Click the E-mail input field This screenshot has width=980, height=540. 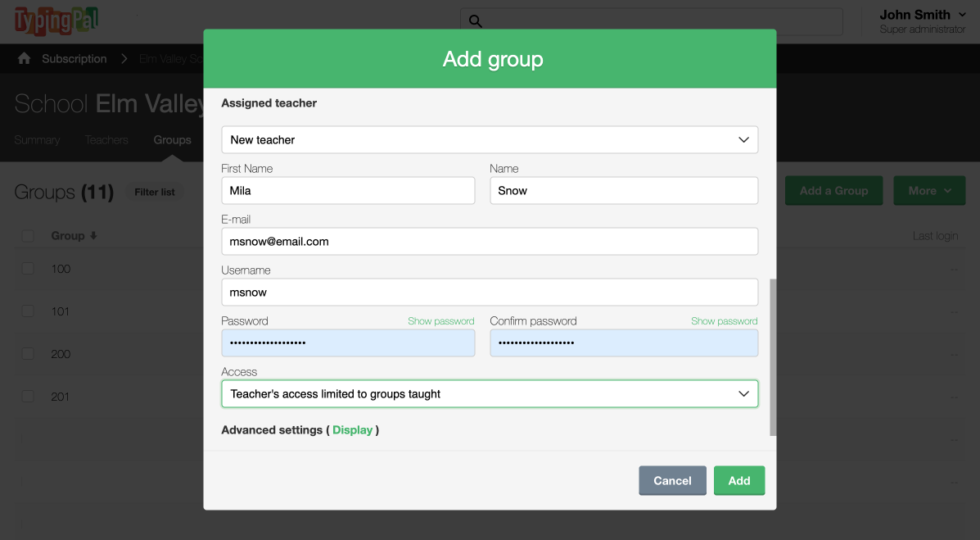(x=490, y=242)
